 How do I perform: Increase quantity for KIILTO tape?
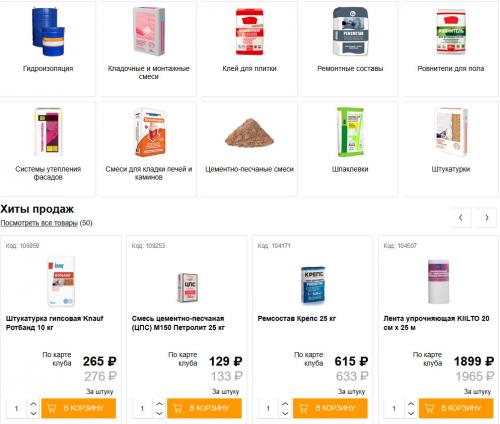411,404
